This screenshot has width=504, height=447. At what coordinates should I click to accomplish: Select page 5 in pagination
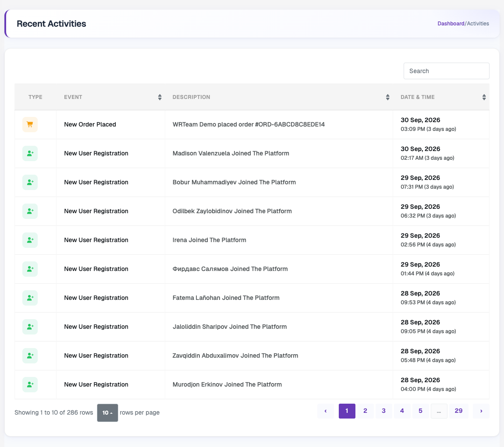(420, 411)
